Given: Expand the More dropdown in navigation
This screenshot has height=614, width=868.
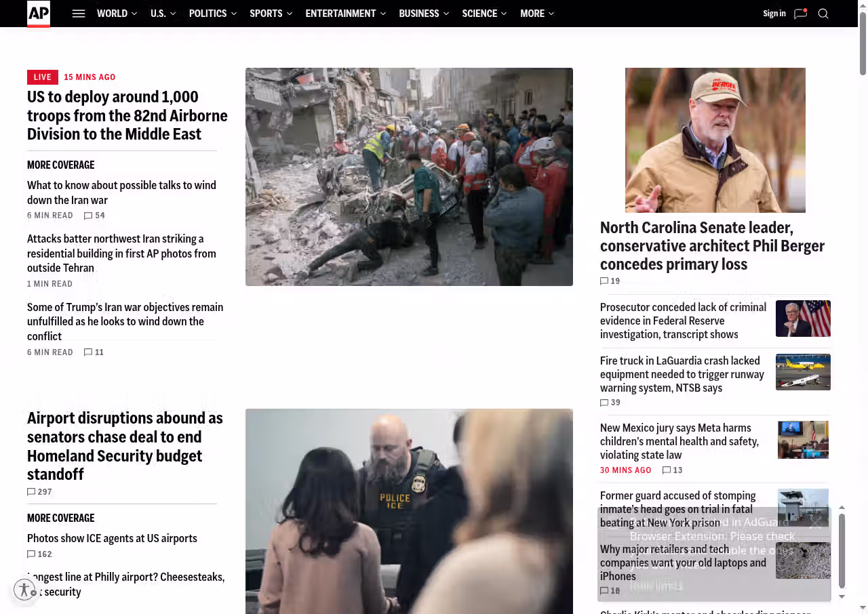Looking at the screenshot, I should (x=537, y=14).
